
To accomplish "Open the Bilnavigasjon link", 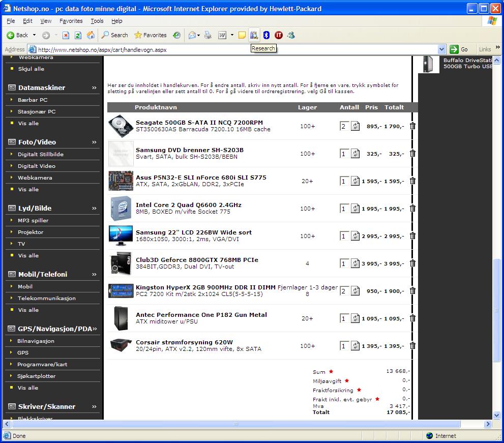I will [x=36, y=341].
